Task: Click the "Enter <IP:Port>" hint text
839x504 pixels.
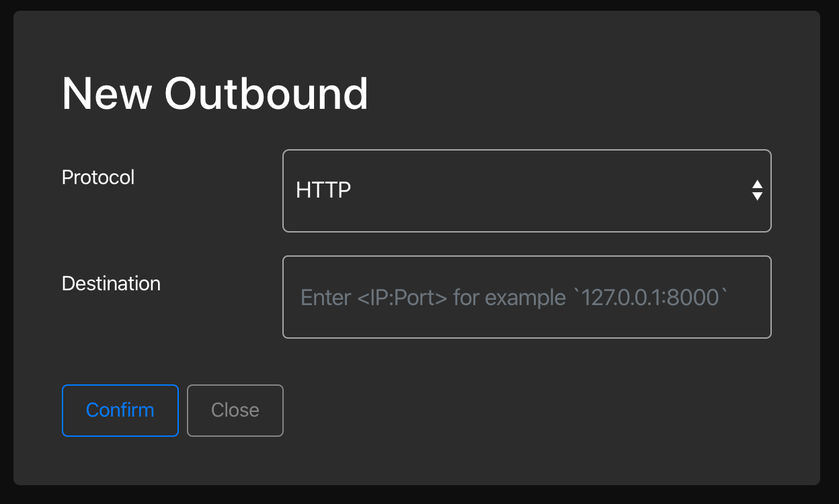Action: (x=374, y=297)
